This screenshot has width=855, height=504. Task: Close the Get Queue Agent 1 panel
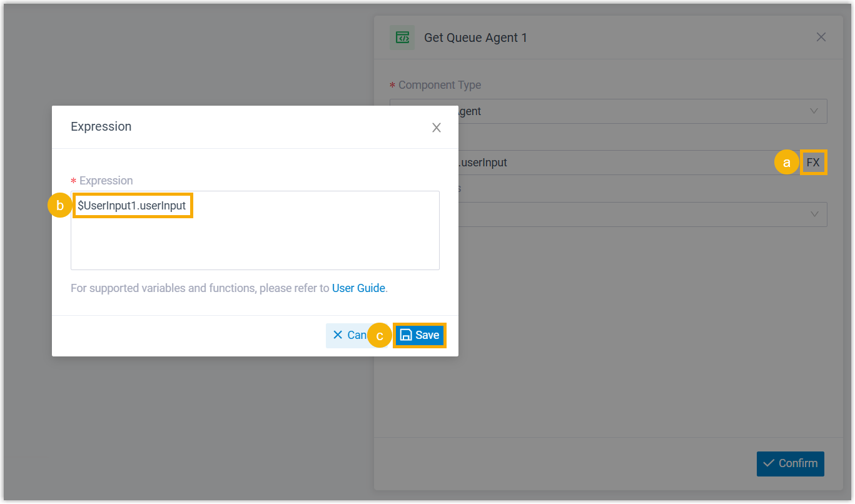coord(821,37)
